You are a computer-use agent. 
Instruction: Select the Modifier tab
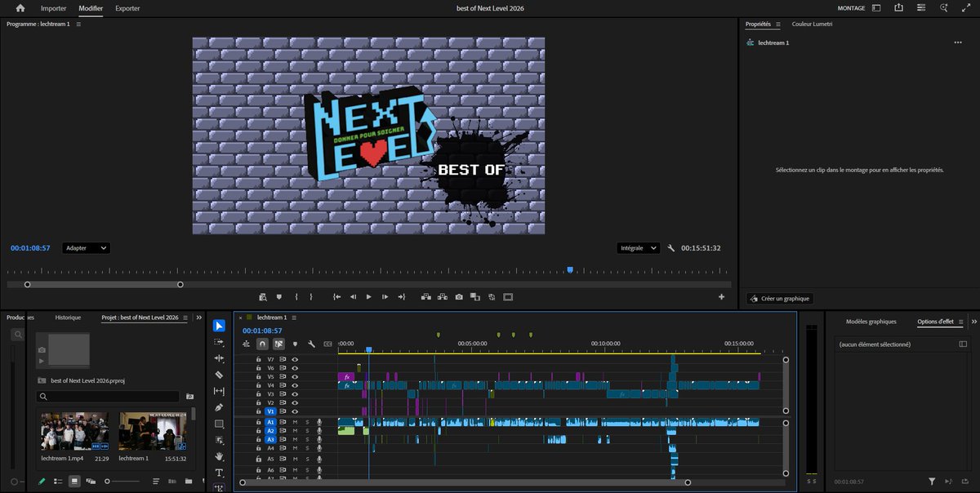click(91, 8)
